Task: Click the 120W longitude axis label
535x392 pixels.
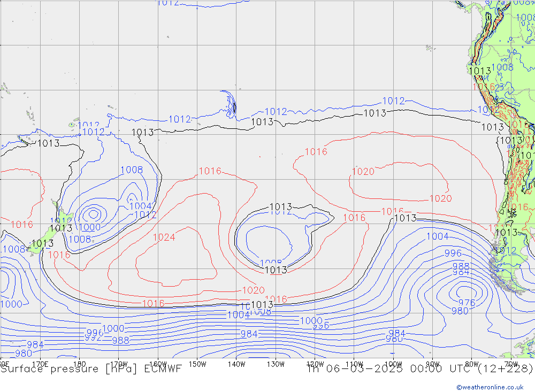Action: pos(315,364)
